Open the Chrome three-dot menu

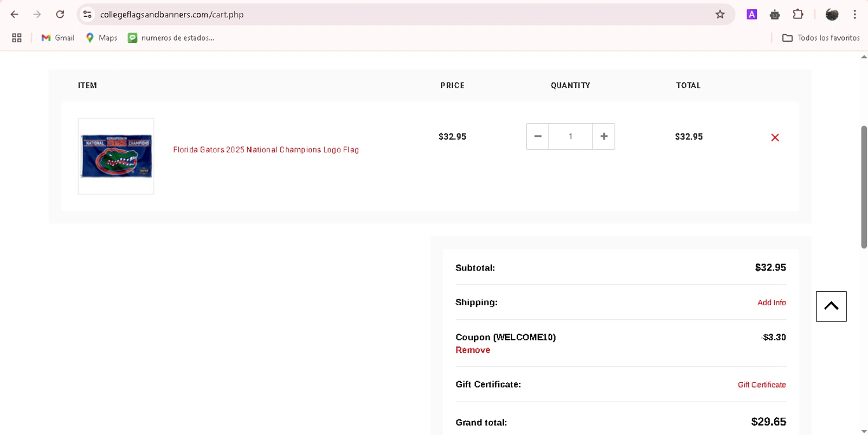pyautogui.click(x=855, y=14)
